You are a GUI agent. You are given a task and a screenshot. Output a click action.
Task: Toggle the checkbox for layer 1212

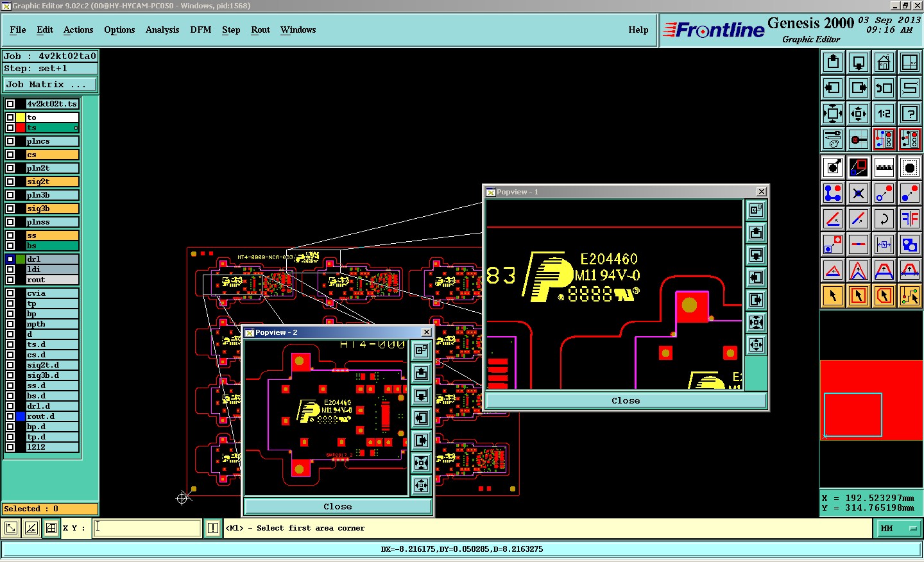click(10, 447)
